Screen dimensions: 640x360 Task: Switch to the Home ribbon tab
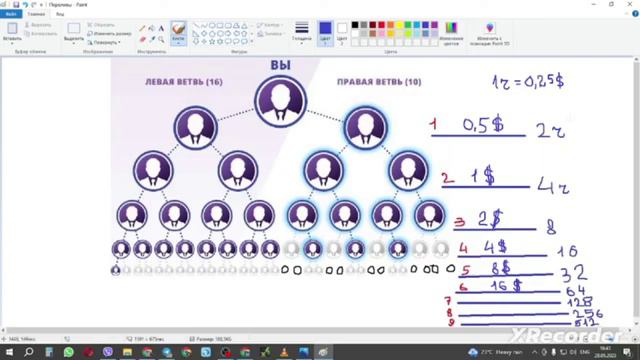[x=36, y=14]
